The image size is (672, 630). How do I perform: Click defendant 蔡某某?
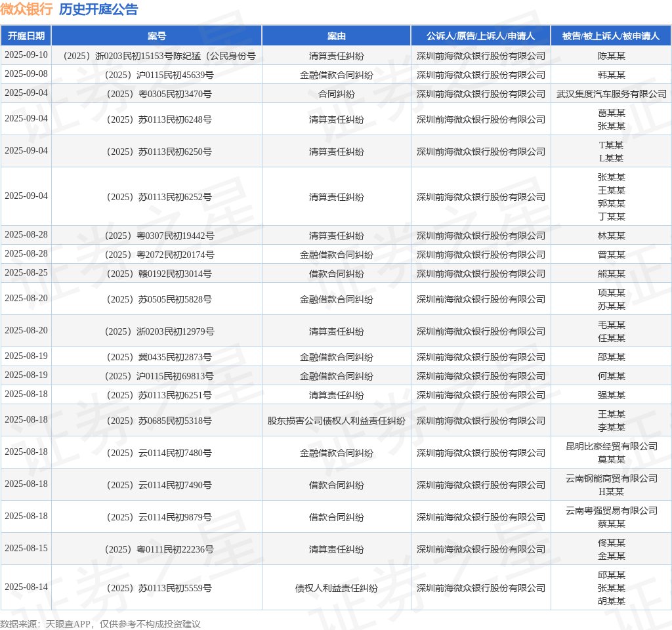coord(612,524)
